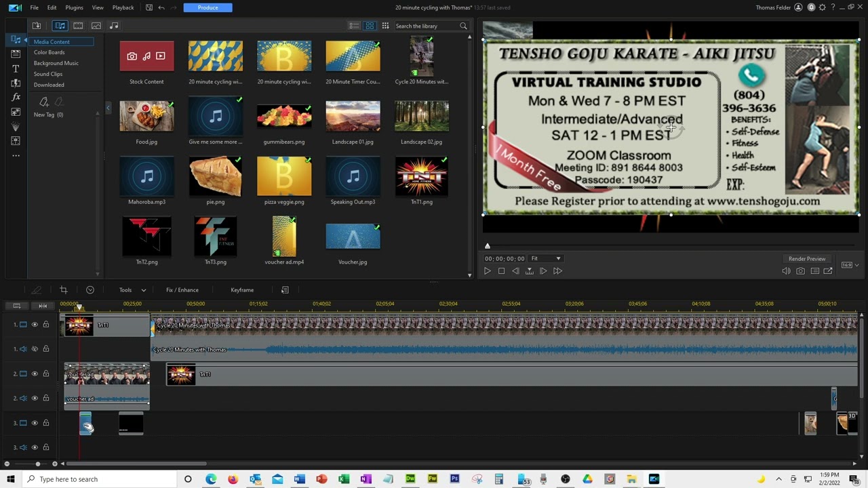This screenshot has height=488, width=868.
Task: Filter library by images only
Action: coord(96,26)
